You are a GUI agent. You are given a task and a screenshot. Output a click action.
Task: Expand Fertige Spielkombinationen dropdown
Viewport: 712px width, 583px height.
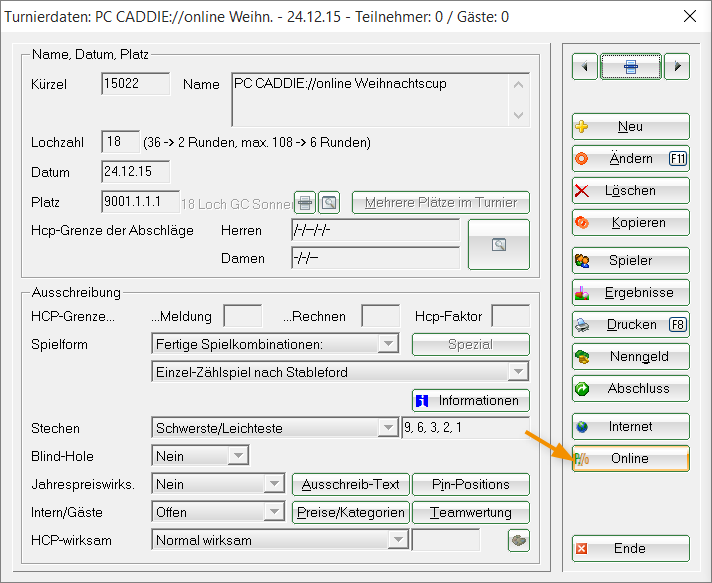coord(388,344)
